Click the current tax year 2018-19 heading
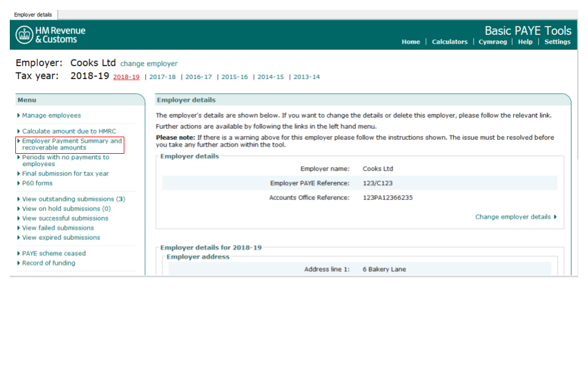 click(x=89, y=76)
